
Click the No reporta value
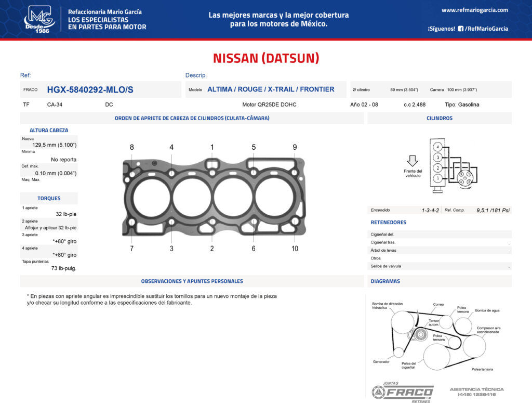(x=63, y=160)
